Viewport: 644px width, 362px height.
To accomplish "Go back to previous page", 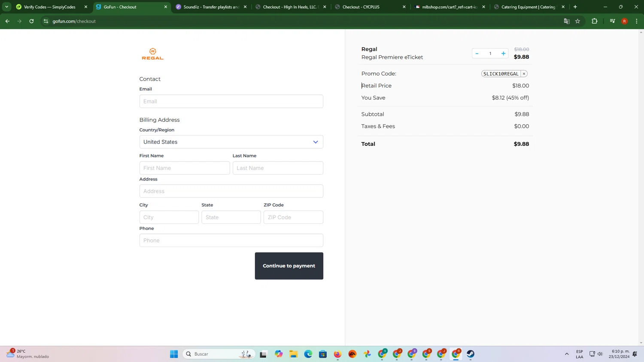I will click(x=7, y=21).
